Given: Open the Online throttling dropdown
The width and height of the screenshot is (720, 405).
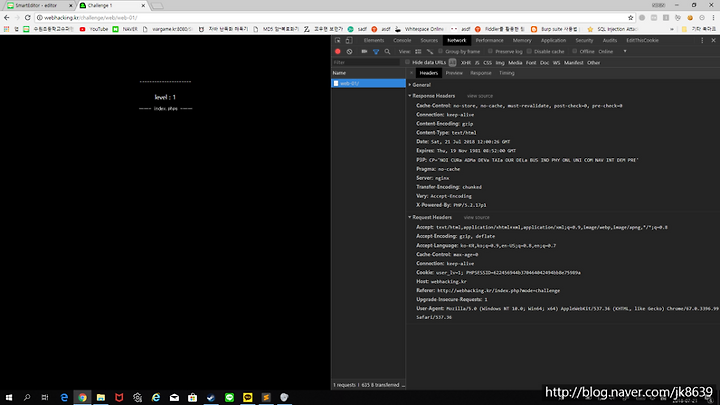Looking at the screenshot, I should (x=613, y=51).
